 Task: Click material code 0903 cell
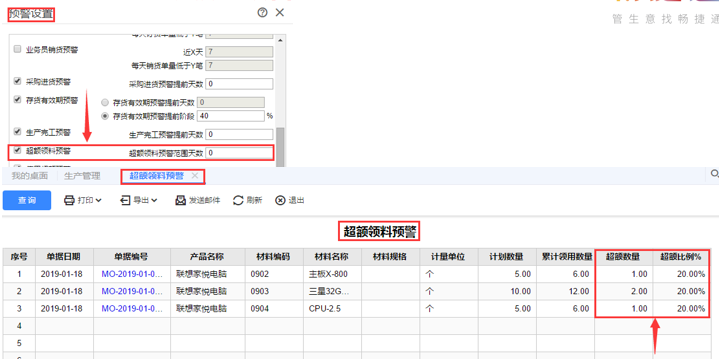pos(274,291)
